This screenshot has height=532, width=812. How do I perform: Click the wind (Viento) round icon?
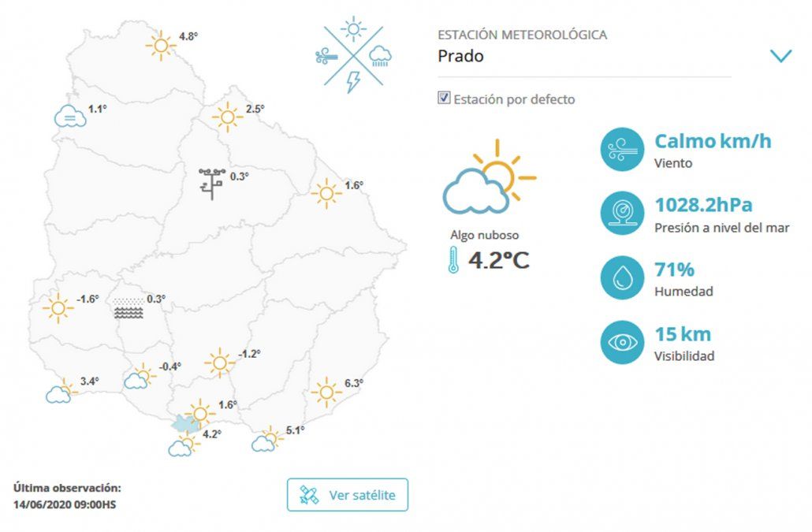pos(622,150)
